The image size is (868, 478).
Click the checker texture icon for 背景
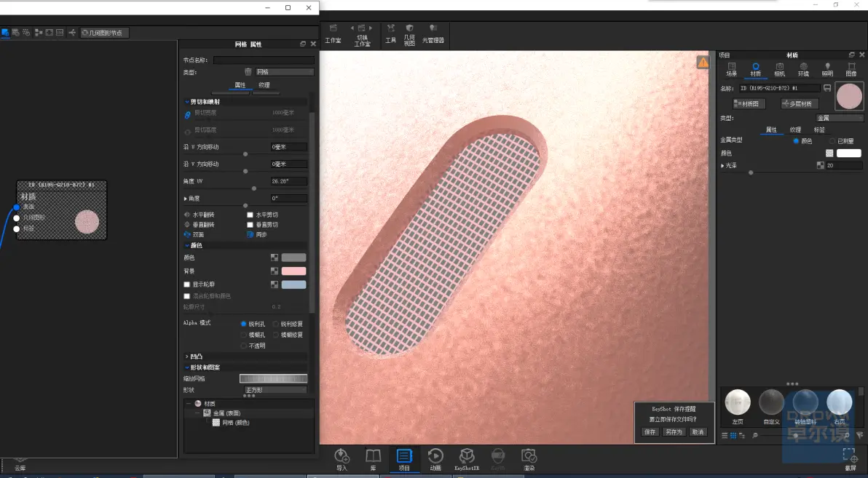(x=274, y=271)
